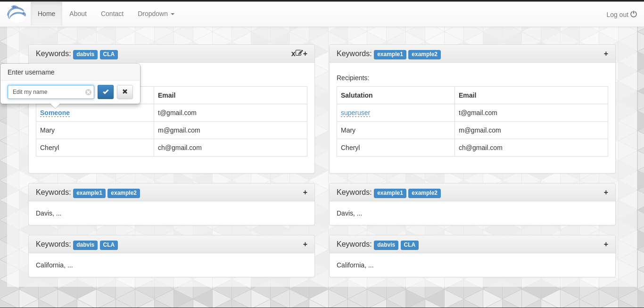
Task: Click 'example1' tag in top-right panel
Action: (390, 54)
